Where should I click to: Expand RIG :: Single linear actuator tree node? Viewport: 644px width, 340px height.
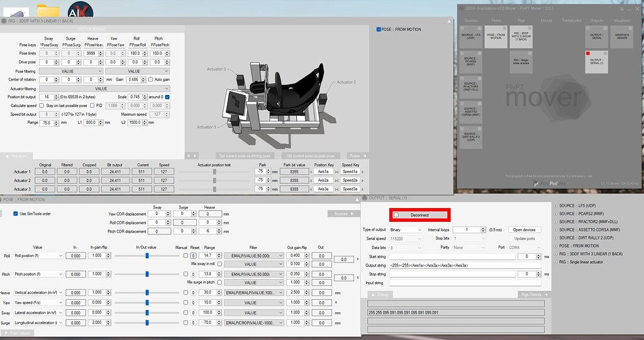[x=556, y=261]
